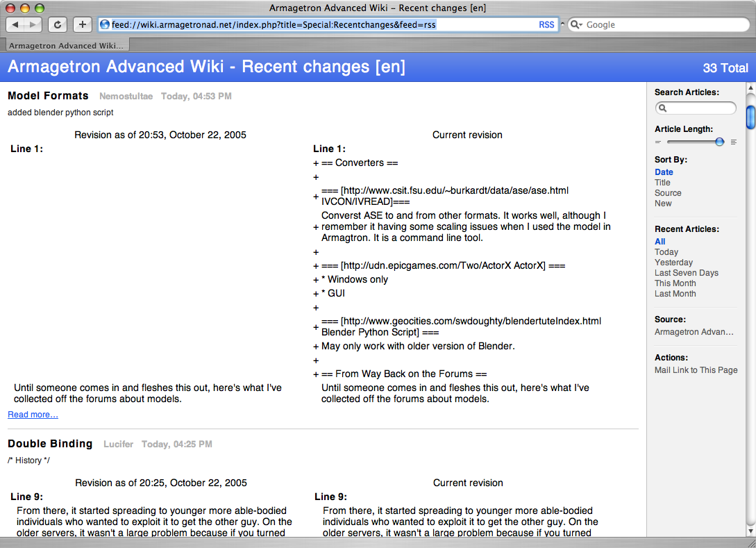Click full article length icon right of slider
Image resolution: width=756 pixels, height=548 pixels.
coord(733,142)
